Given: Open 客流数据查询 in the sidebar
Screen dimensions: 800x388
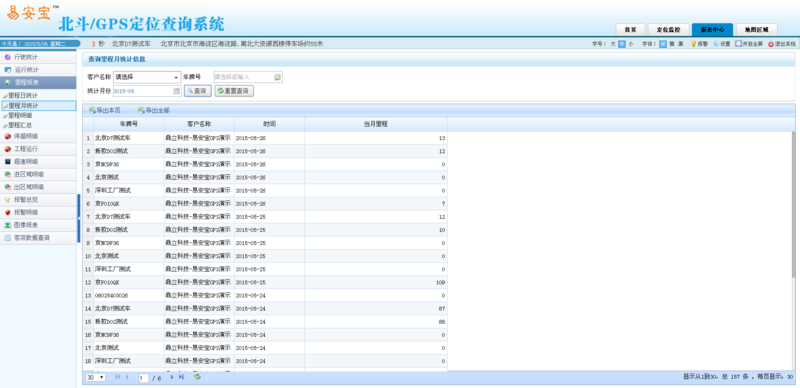Looking at the screenshot, I should tap(38, 238).
